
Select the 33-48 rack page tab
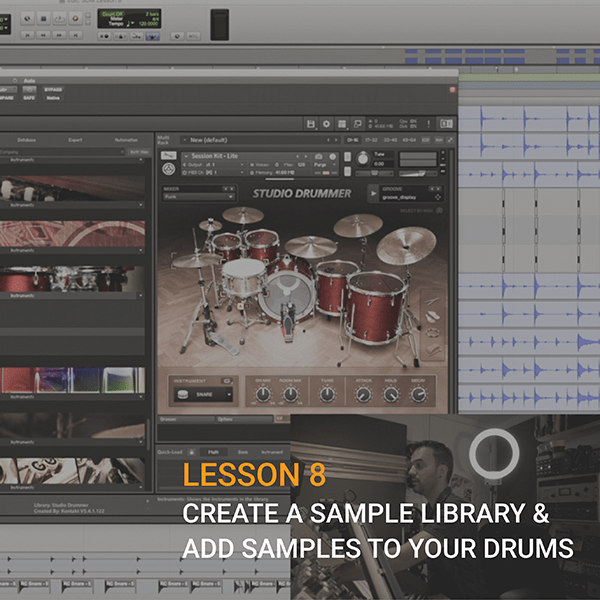pyautogui.click(x=390, y=140)
